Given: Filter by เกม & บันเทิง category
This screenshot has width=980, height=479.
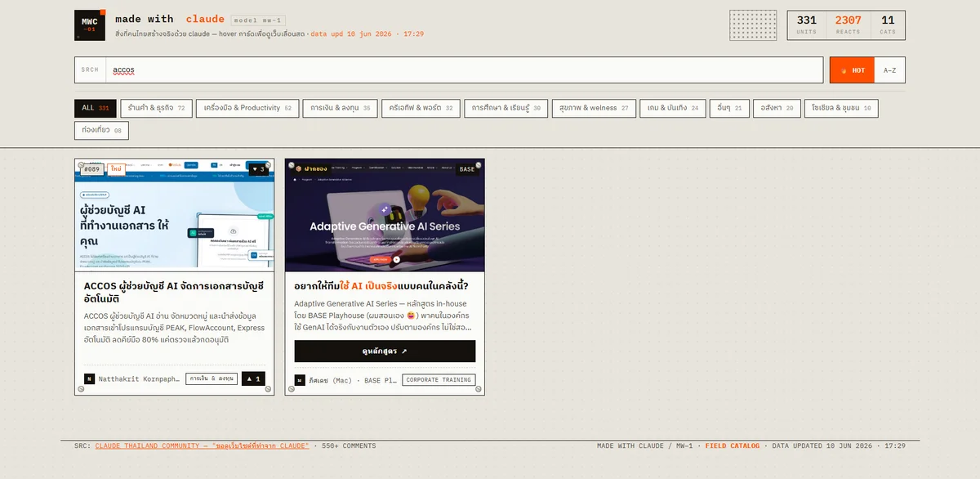Looking at the screenshot, I should (673, 108).
